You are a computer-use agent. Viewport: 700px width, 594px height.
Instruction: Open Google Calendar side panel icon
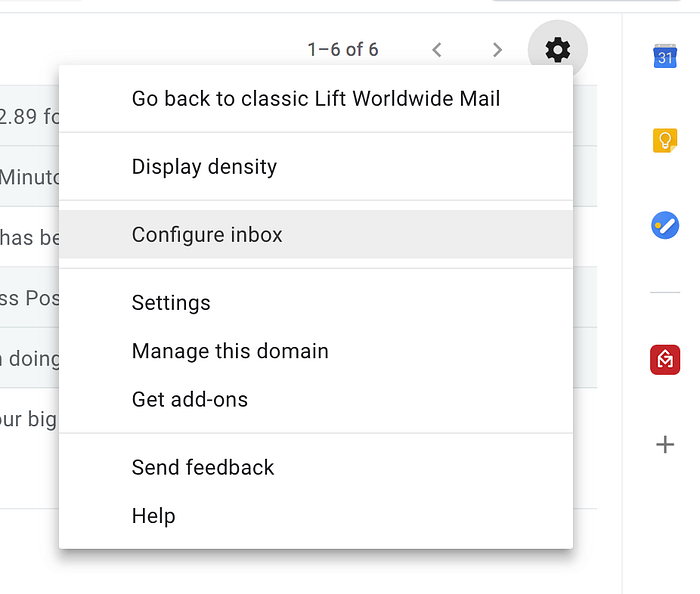coord(665,56)
